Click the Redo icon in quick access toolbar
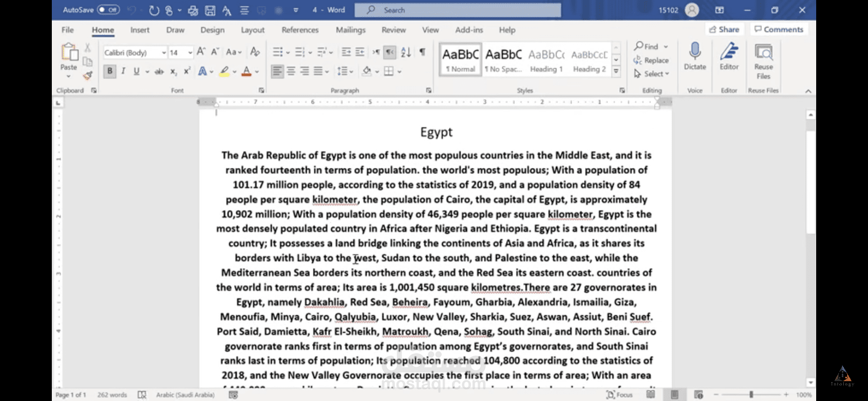This screenshot has width=868, height=401. (154, 10)
